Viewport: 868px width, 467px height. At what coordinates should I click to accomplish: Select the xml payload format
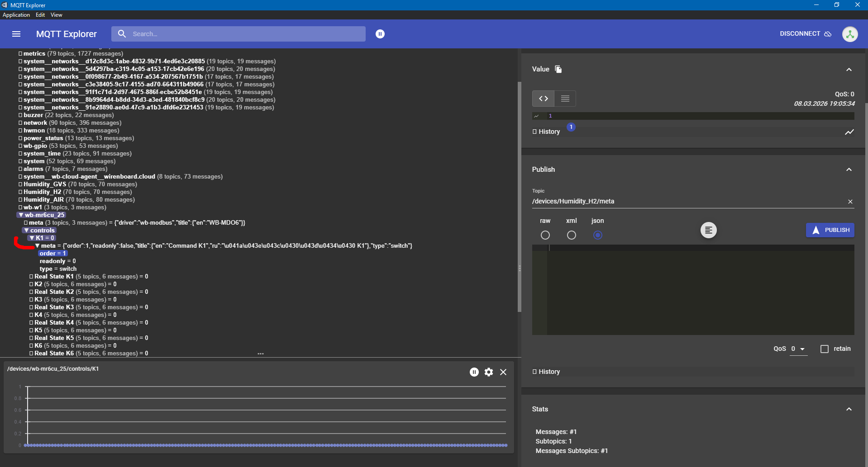pyautogui.click(x=572, y=235)
